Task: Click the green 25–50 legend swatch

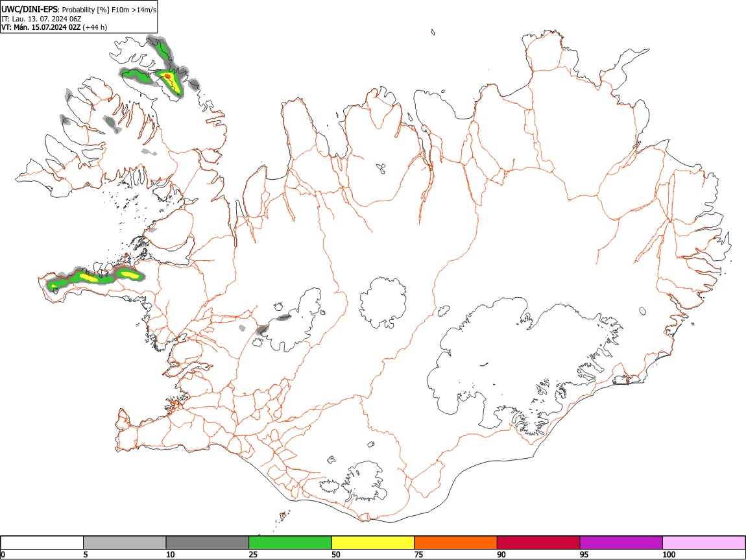Action: pyautogui.click(x=290, y=543)
